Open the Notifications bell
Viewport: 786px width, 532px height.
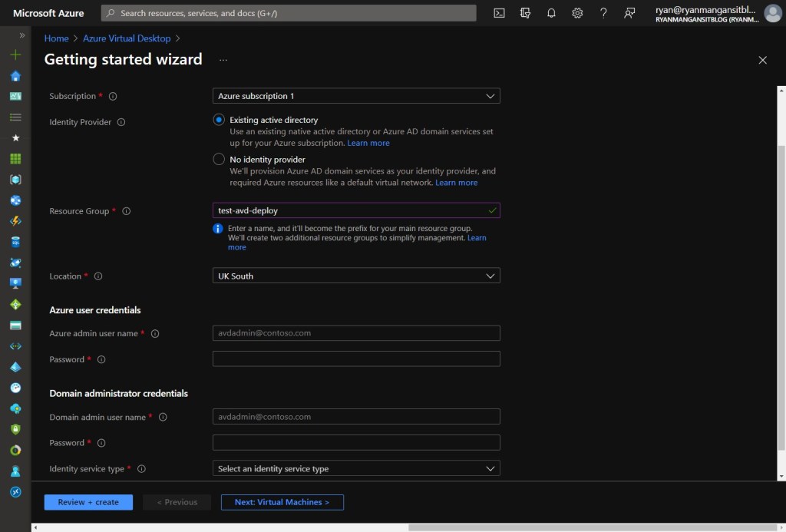click(551, 13)
